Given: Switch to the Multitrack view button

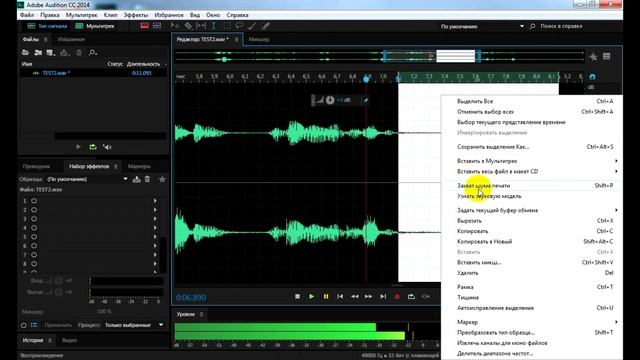Looking at the screenshot, I should [95, 26].
